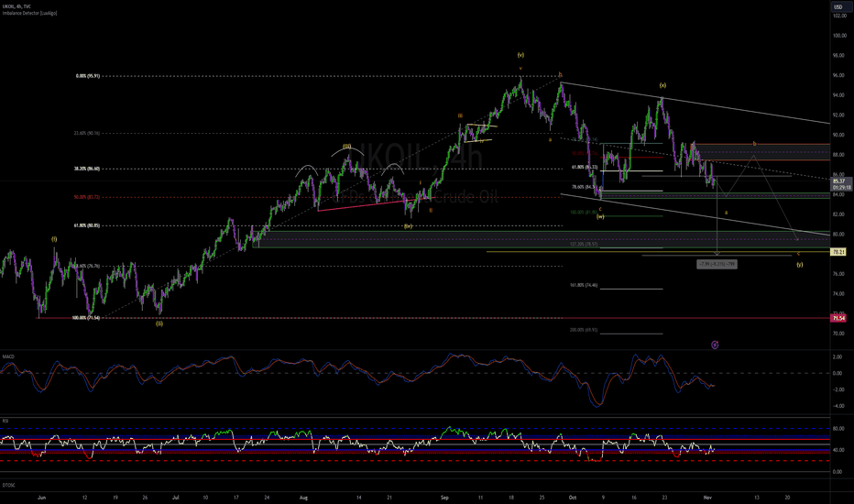Click the 90.00 price axis value
This screenshot has height=504, width=854.
(838, 135)
